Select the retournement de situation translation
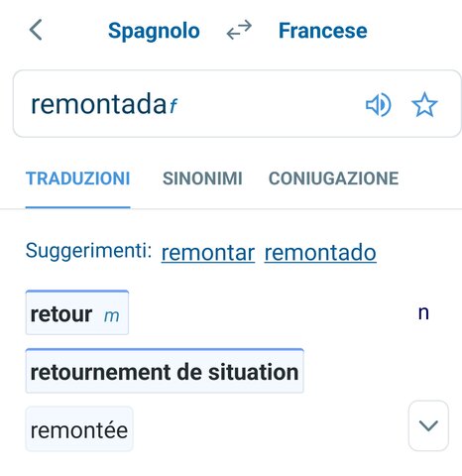The height and width of the screenshot is (476, 462). click(165, 371)
